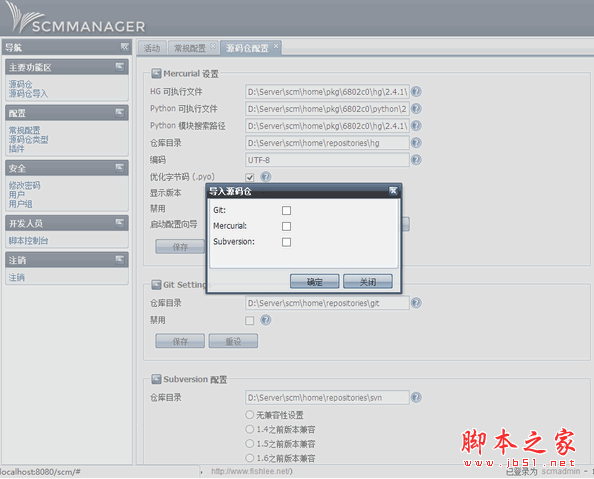Close the 导入源码仓 dialog
Image resolution: width=594 pixels, height=479 pixels.
[x=393, y=190]
